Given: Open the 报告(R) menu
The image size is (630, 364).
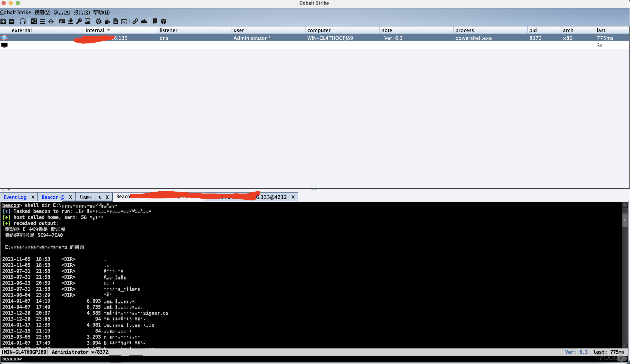Looking at the screenshot, I should pos(82,12).
